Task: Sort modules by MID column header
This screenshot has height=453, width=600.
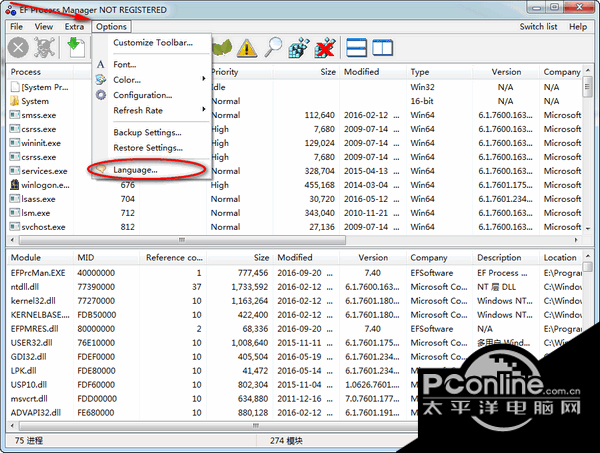Action: pos(106,257)
